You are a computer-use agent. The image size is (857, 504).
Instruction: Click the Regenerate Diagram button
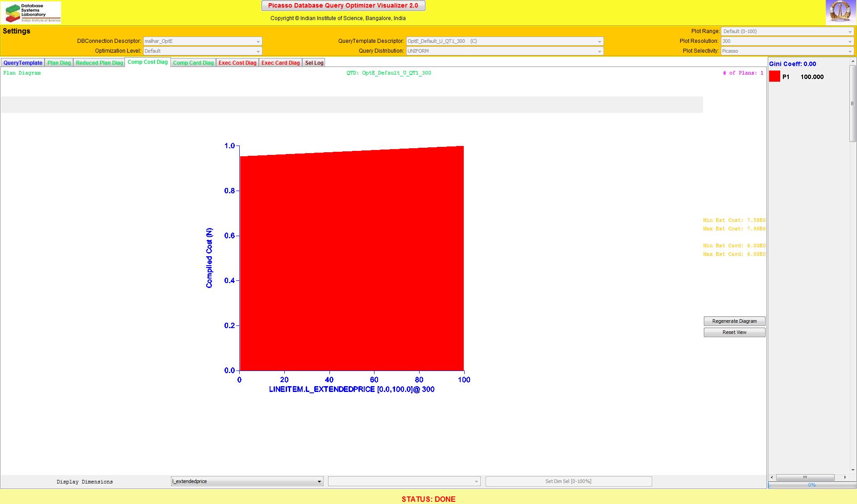(734, 321)
